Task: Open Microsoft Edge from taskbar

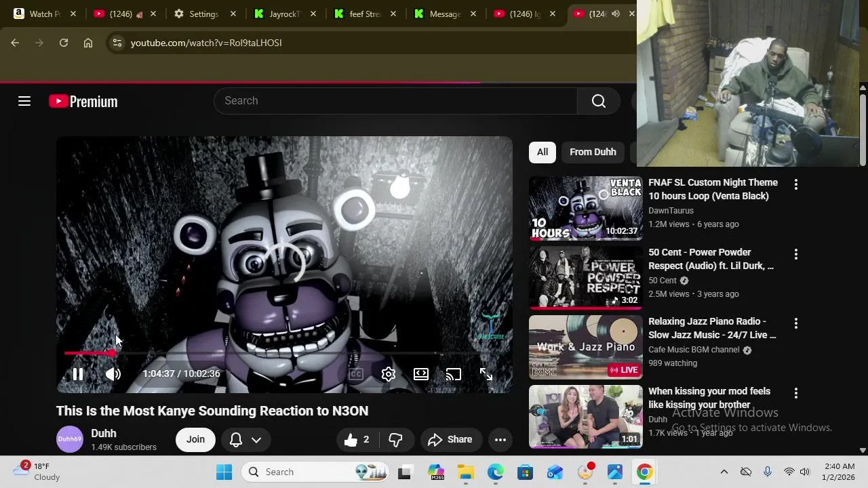Action: point(495,472)
